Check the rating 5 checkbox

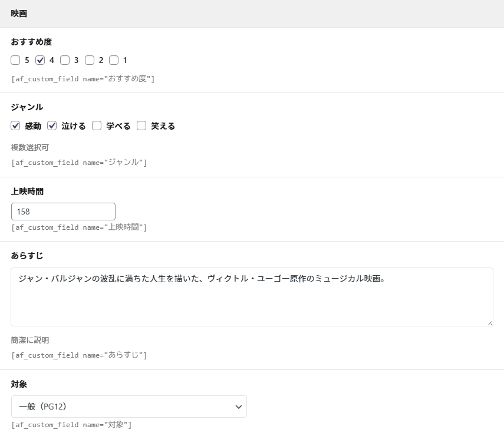click(15, 60)
